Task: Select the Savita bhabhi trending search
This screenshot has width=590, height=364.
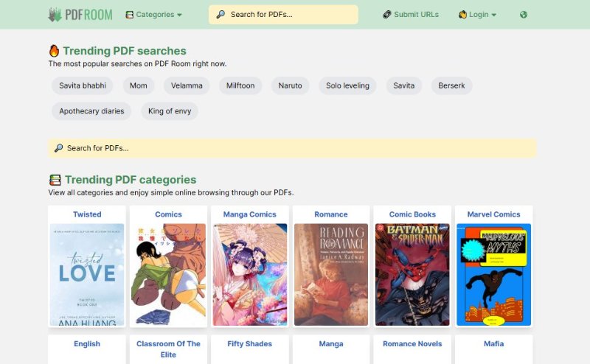Action: pos(83,85)
